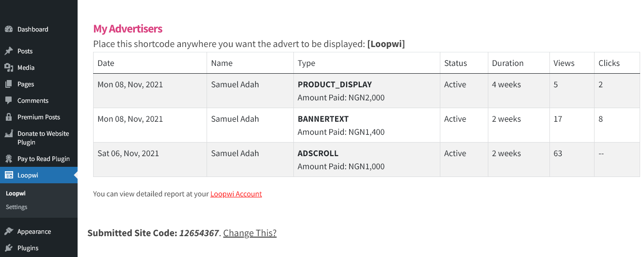Click the Change This? link
Viewport: 644px width, 257px height.
(250, 233)
